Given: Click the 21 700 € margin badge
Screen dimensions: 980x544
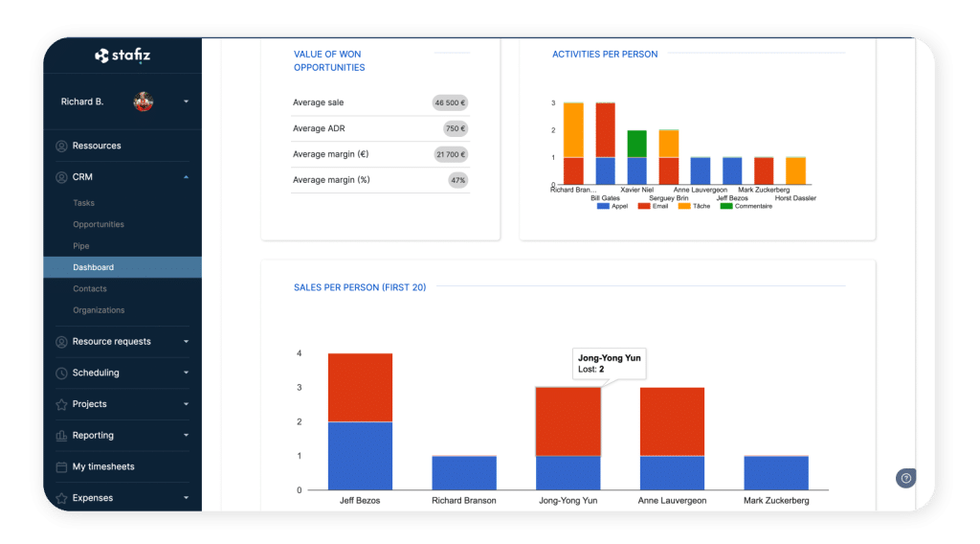Looking at the screenshot, I should 451,154.
